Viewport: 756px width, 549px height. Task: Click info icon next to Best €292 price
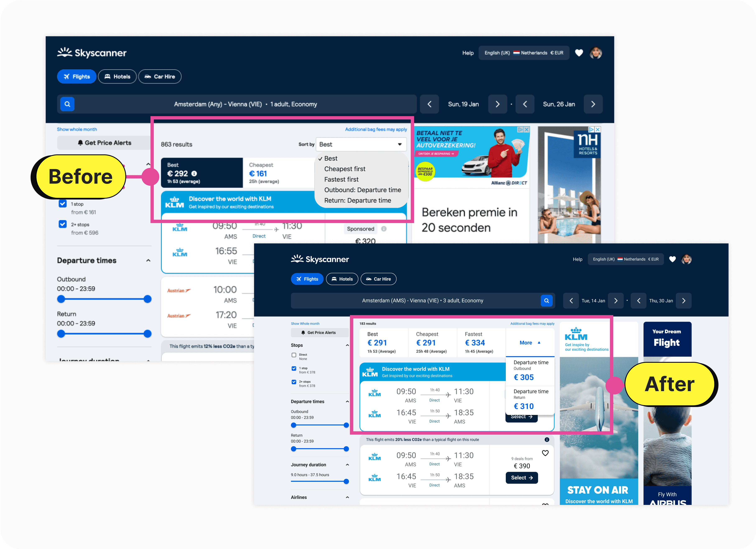[x=194, y=174]
